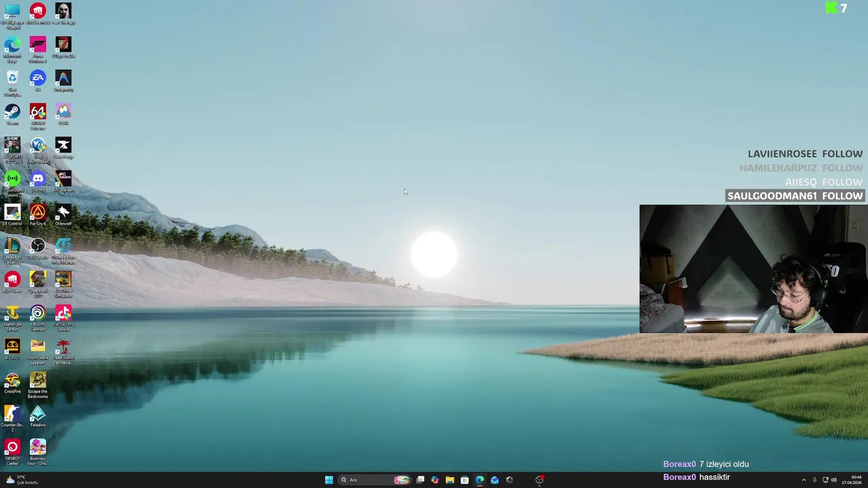
Task: Open the gray hexagon app icon in the taskbar
Action: click(509, 480)
